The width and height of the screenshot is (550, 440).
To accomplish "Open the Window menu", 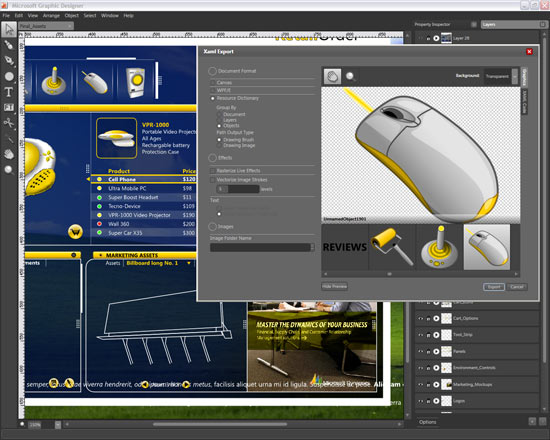I will tap(110, 15).
